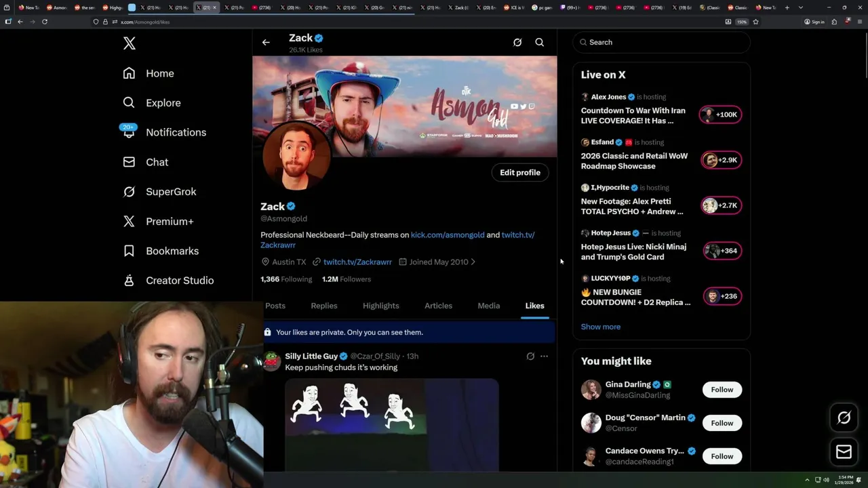Open a new browser tab with plus
Image resolution: width=868 pixels, height=488 pixels.
(787, 7)
